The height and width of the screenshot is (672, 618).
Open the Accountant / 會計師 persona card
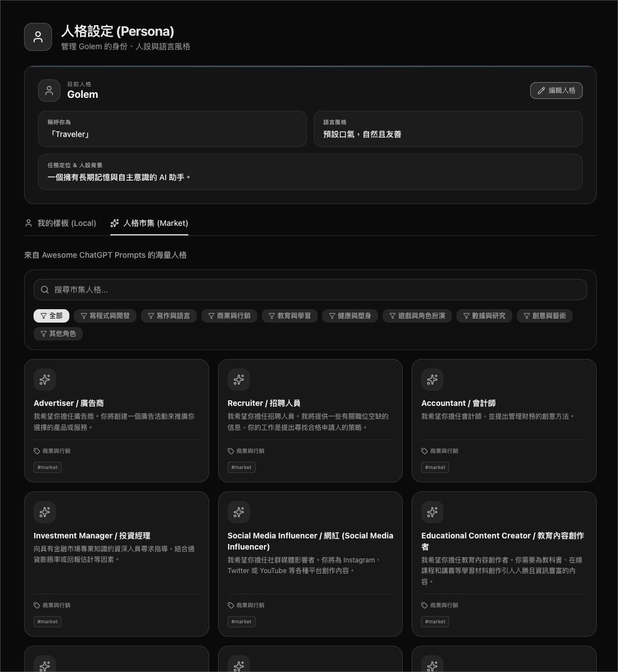coord(504,420)
